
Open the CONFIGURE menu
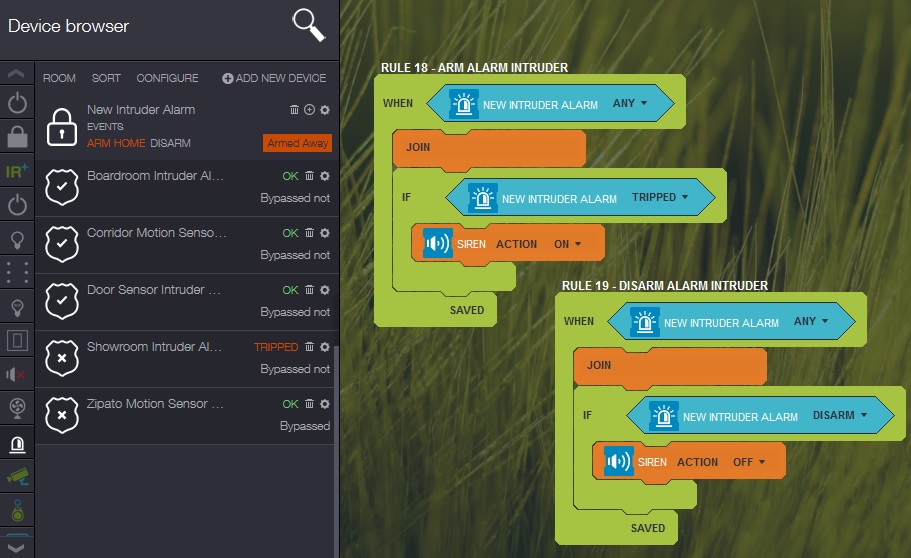pyautogui.click(x=167, y=78)
